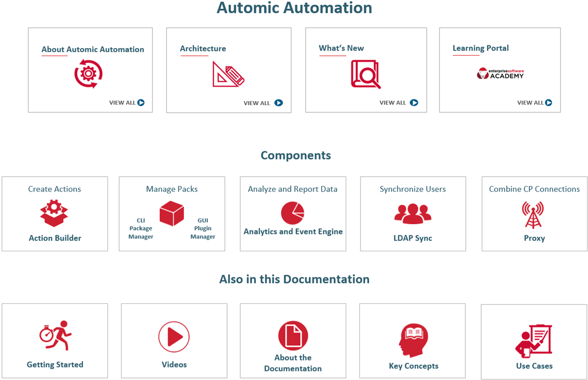The height and width of the screenshot is (380, 588).
Task: Click the Use Cases presenter icon
Action: (x=533, y=341)
